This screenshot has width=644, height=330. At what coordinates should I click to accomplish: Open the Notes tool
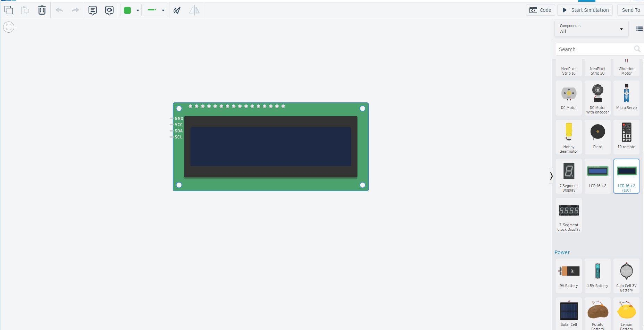tap(92, 10)
